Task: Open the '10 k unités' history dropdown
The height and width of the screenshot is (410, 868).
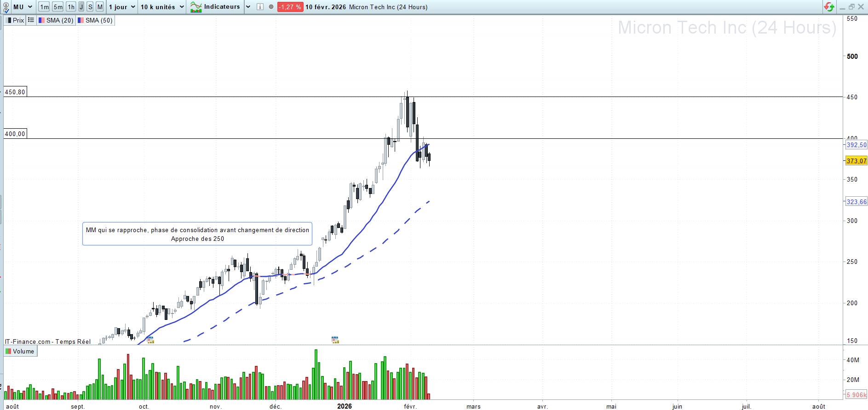Action: [162, 7]
